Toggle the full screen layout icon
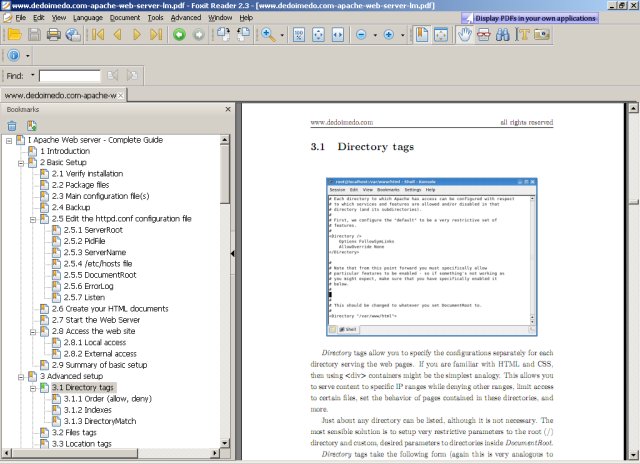640x464 pixels. 441,35
